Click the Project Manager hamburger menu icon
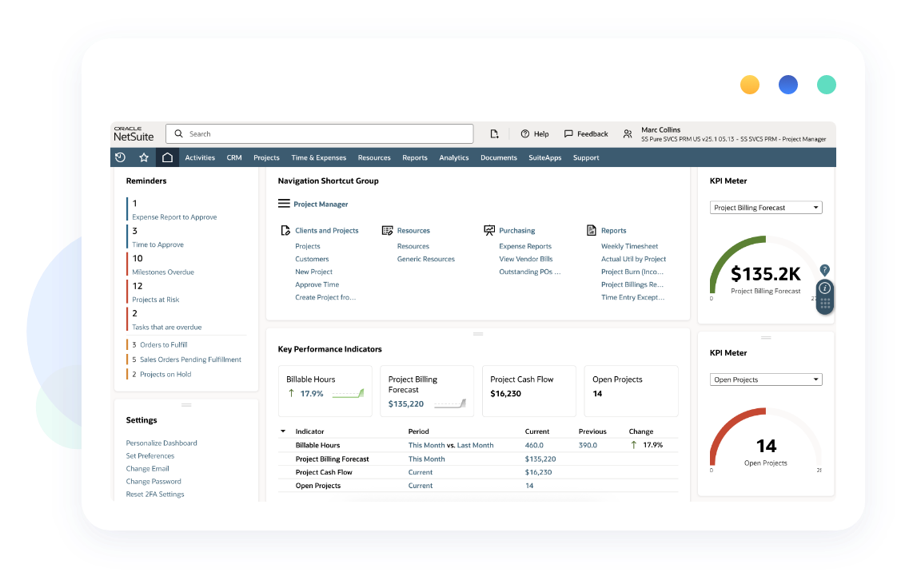 click(284, 204)
